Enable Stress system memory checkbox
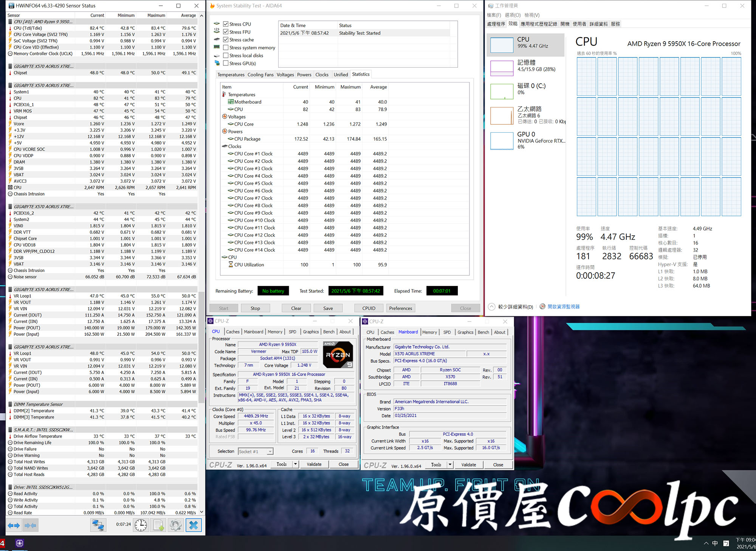Viewport: 756px width, 551px height. point(226,48)
